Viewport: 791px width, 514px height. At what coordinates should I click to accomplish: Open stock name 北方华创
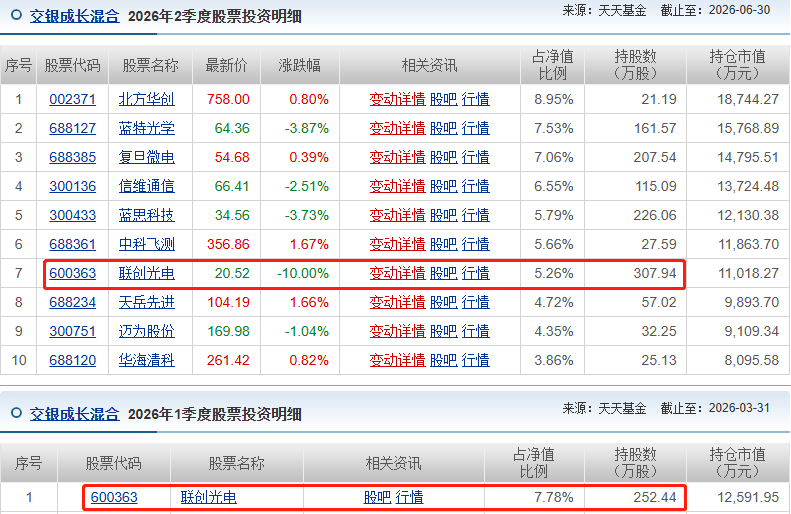pyautogui.click(x=147, y=99)
